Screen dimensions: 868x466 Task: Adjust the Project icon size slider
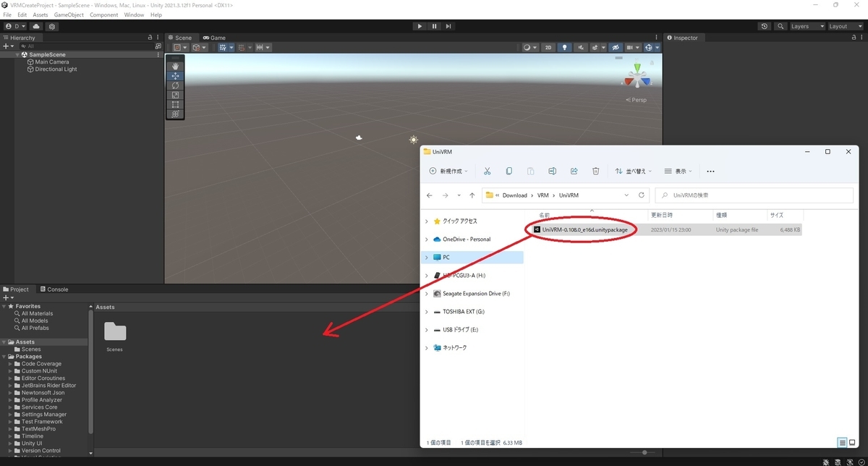tap(644, 453)
